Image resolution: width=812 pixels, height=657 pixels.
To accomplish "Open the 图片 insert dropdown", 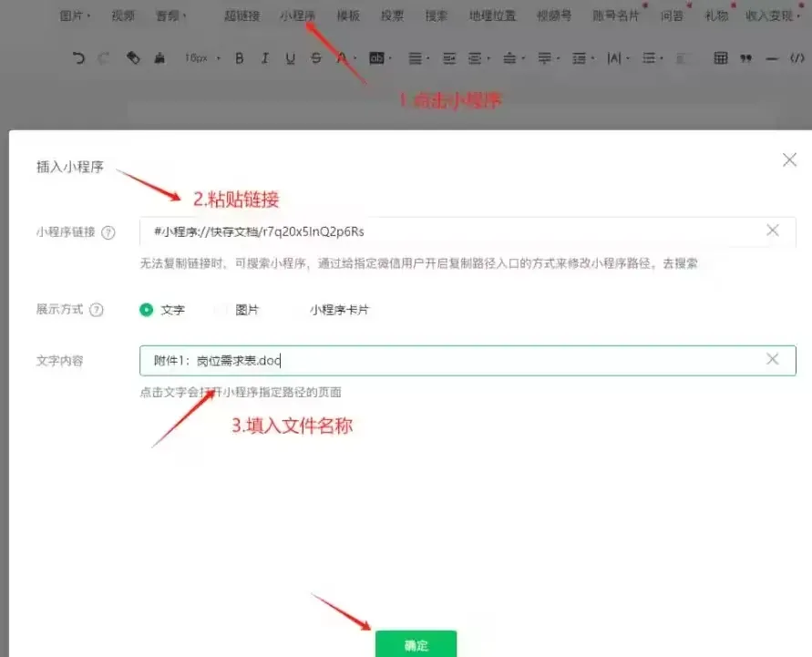I will pos(75,16).
